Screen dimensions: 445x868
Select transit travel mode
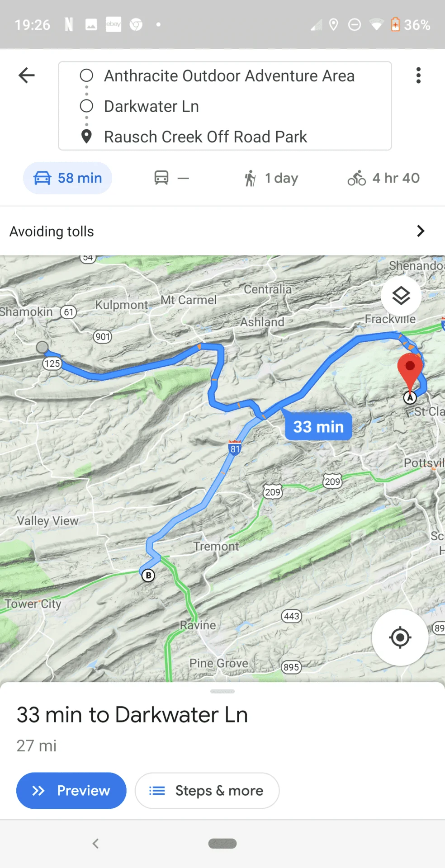pos(171,178)
